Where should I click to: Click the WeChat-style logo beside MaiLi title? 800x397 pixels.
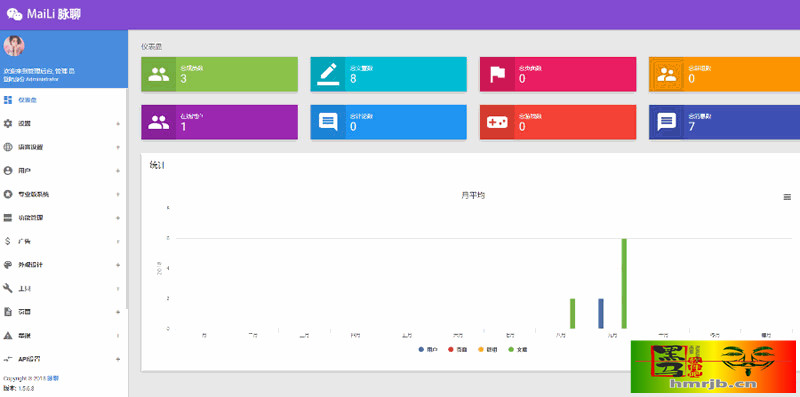point(14,14)
